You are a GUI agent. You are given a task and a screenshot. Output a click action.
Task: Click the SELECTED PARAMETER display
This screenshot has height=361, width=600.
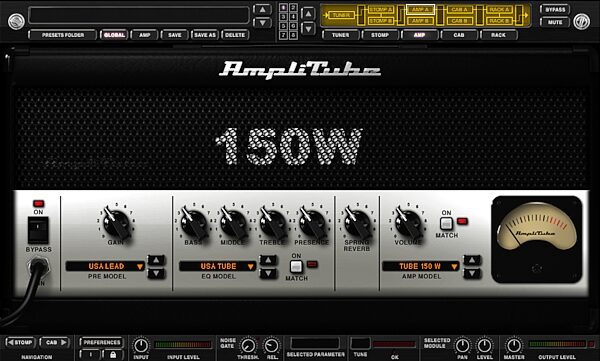pos(315,343)
